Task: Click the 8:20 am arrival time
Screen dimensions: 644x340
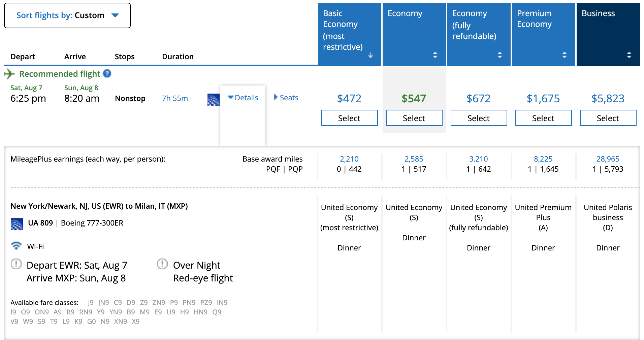Action: pyautogui.click(x=82, y=99)
